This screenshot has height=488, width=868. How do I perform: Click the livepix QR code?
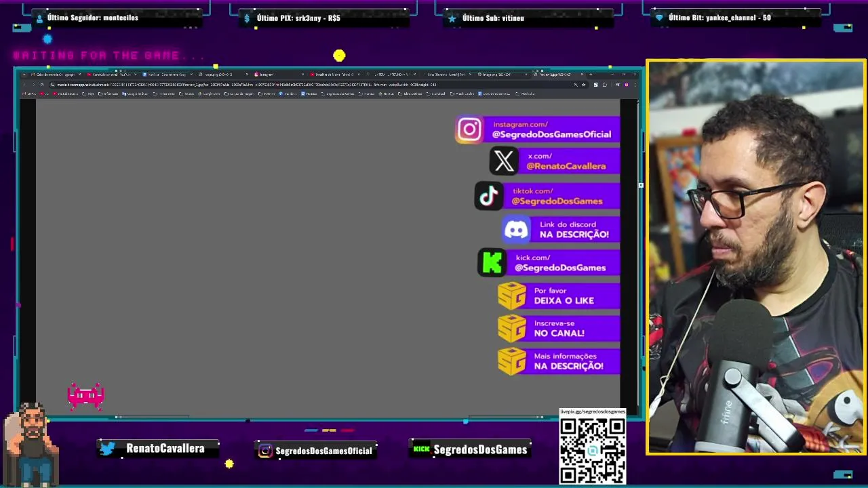tap(593, 449)
